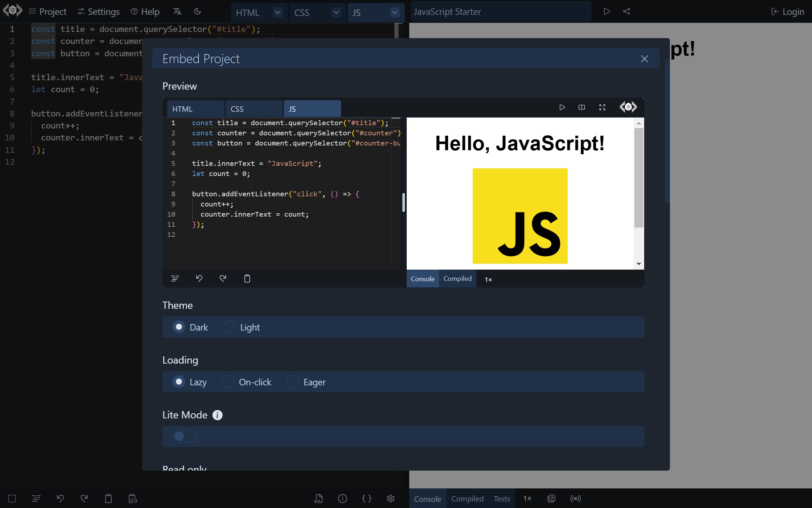The width and height of the screenshot is (812, 508).
Task: Open the JS preprocessor dropdown
Action: click(x=394, y=12)
